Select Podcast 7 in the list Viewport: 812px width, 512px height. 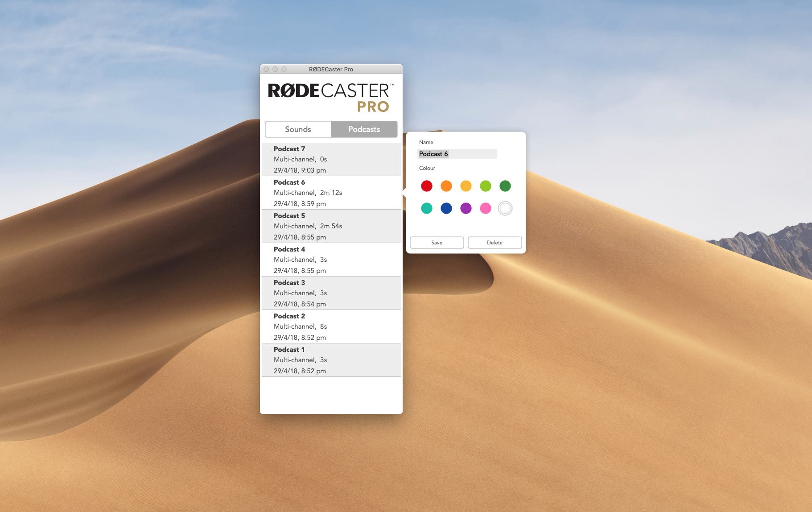pyautogui.click(x=331, y=159)
